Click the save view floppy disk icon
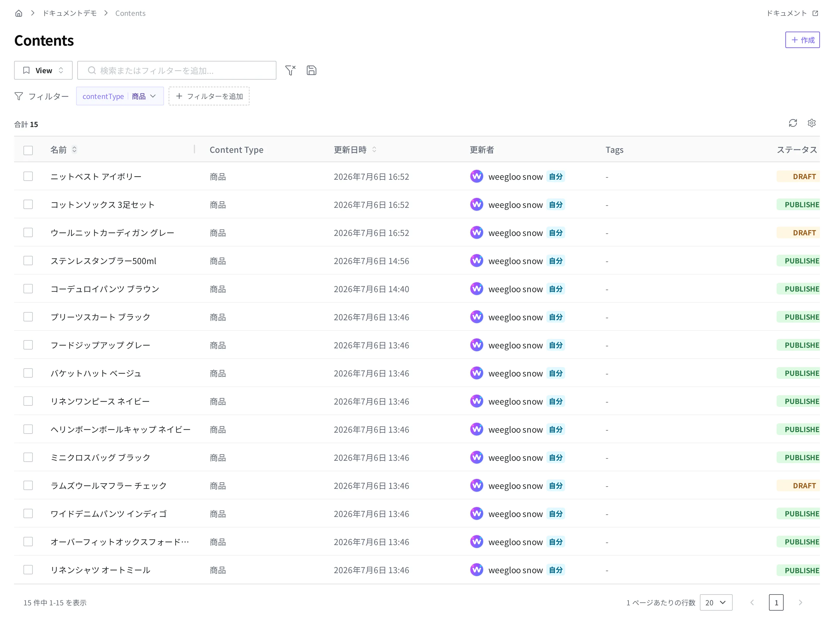This screenshot has height=644, width=834. tap(311, 70)
